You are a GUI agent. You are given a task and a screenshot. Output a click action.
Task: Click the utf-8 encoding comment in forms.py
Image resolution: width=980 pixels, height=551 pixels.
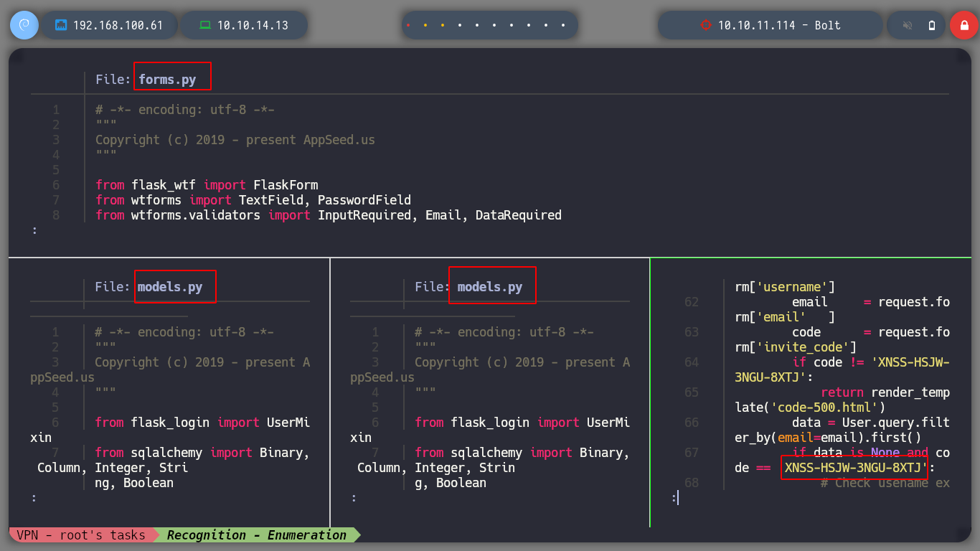[185, 110]
